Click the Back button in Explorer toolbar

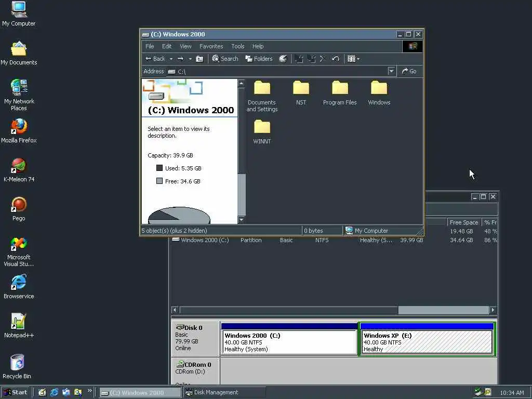(x=155, y=59)
